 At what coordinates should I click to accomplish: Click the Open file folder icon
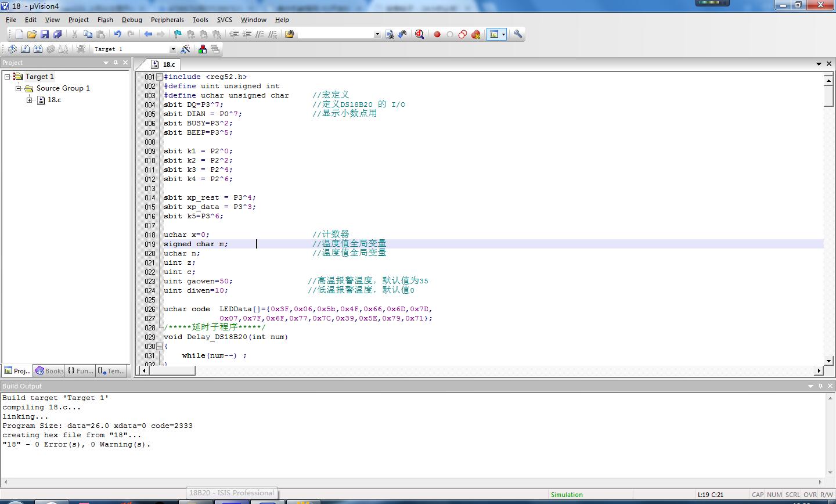32,34
